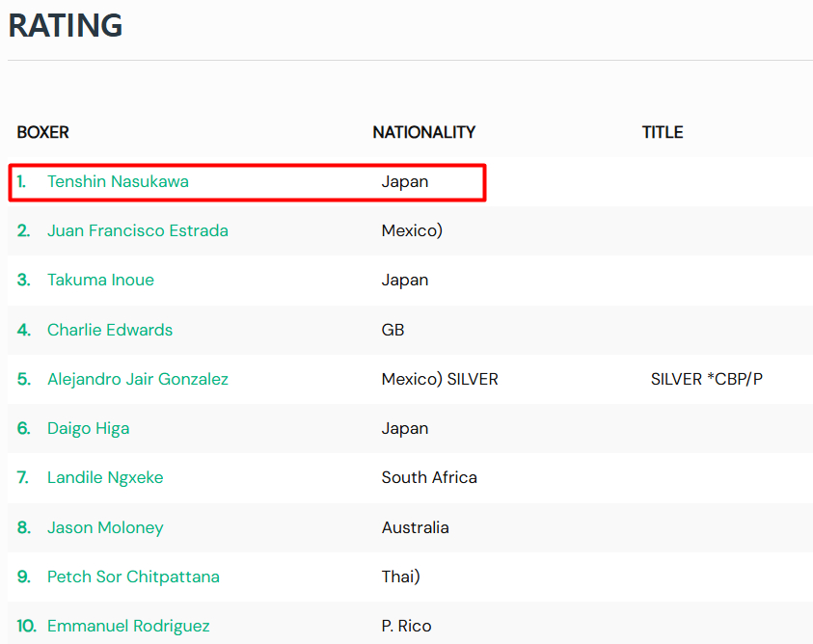
Task: Open Alejandro Jair Gonzalez's page
Action: (x=137, y=379)
